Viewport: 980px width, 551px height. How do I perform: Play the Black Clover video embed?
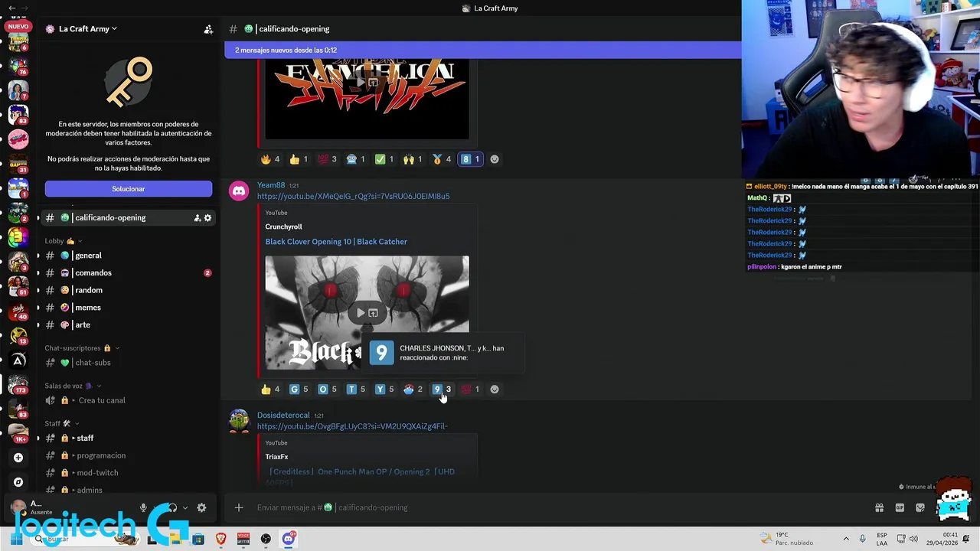361,312
